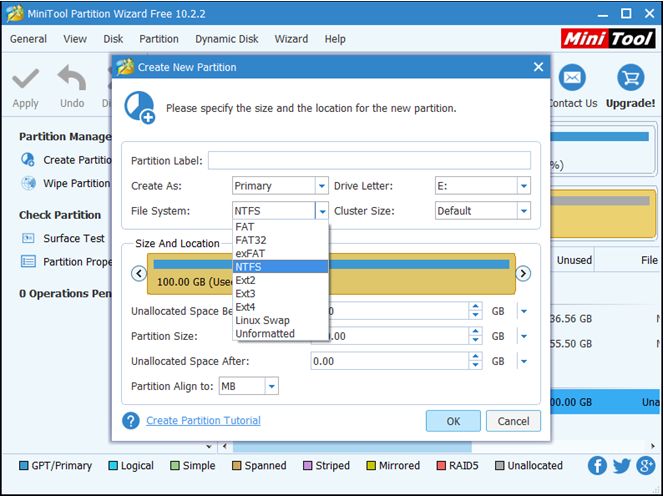664x497 pixels.
Task: Select FAT from file system list
Action: tap(280, 227)
